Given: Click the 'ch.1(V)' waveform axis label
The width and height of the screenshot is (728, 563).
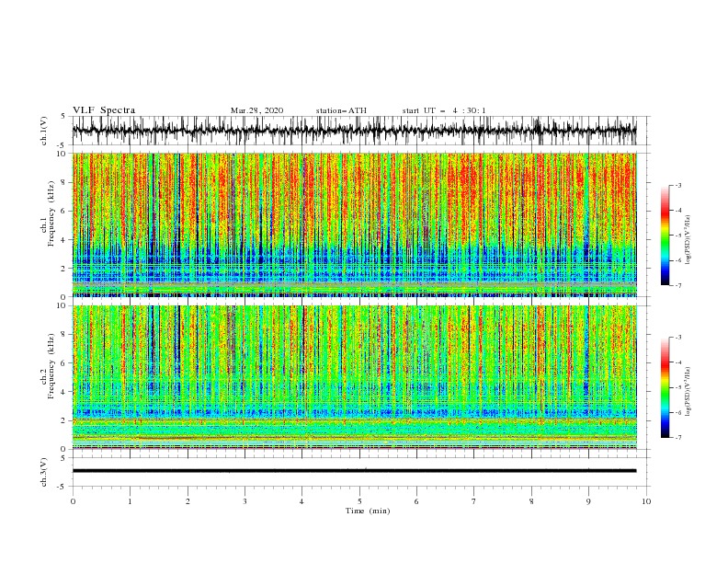Looking at the screenshot, I should click(x=44, y=131).
